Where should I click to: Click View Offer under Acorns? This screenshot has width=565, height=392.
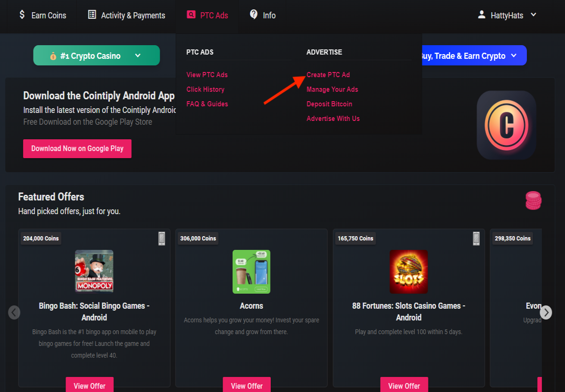[x=247, y=385]
